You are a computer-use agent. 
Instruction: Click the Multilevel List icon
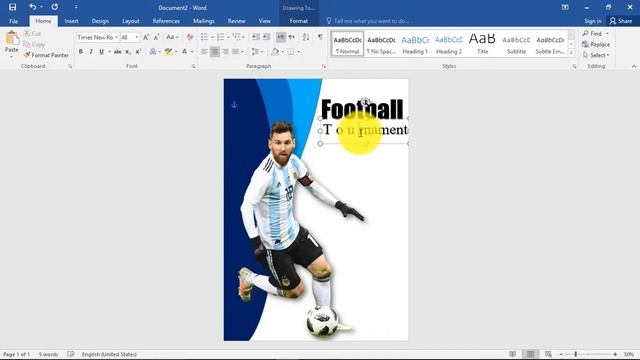(x=236, y=37)
